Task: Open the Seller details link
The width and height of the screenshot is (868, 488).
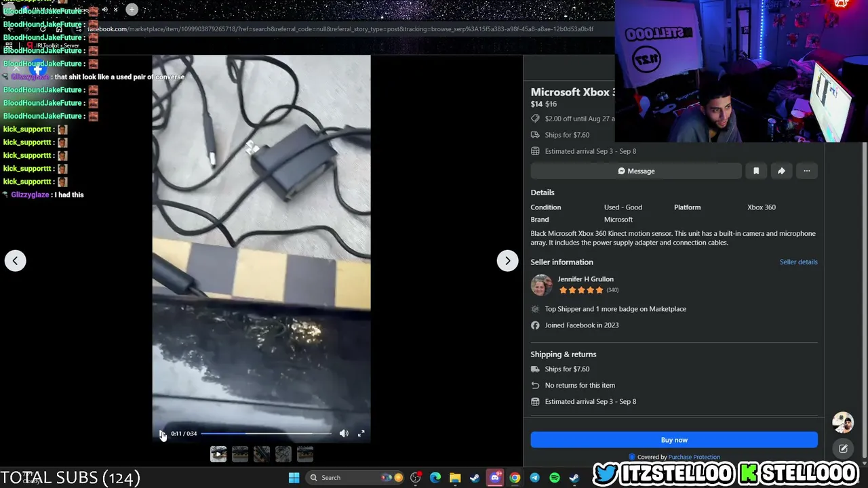Action: coord(798,262)
